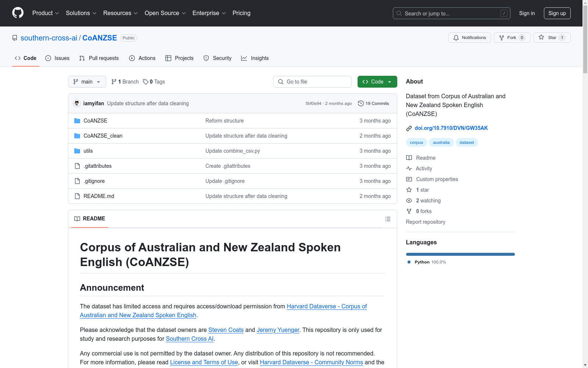Star the repository
Image resolution: width=588 pixels, height=368 pixels.
552,38
